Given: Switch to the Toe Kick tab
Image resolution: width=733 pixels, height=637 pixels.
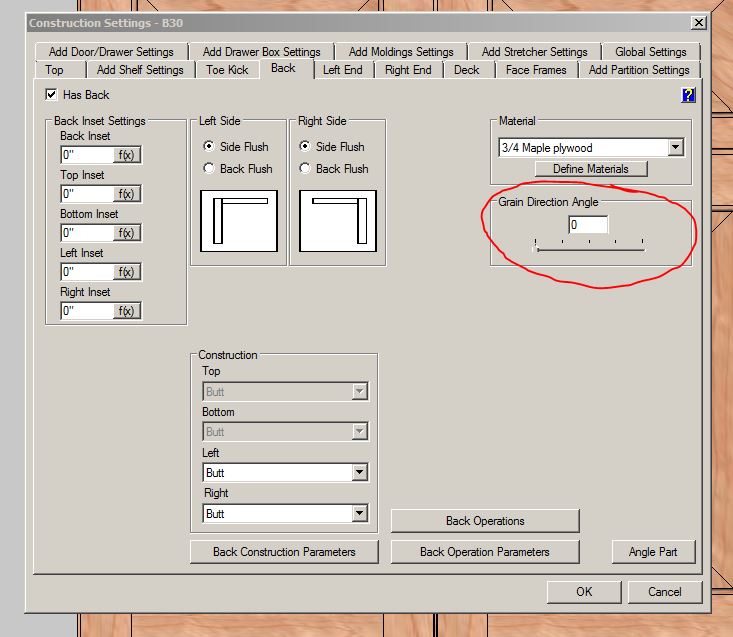Looking at the screenshot, I should click(x=228, y=70).
